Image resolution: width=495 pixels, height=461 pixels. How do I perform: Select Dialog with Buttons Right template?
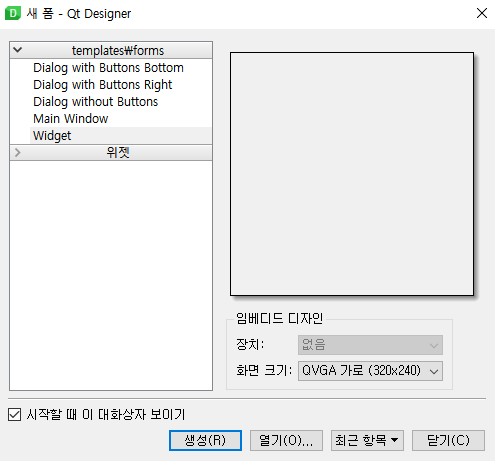pyautogui.click(x=103, y=85)
